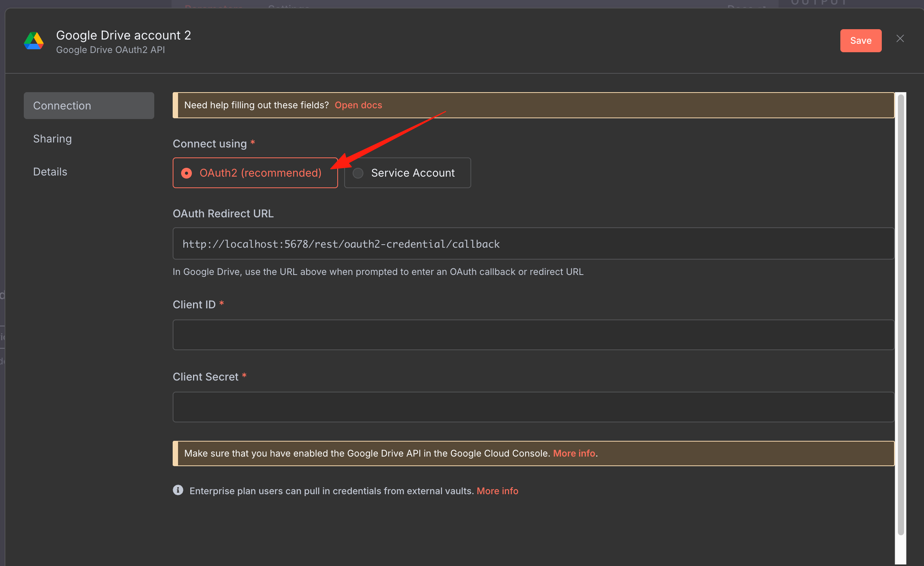Viewport: 924px width, 566px height.
Task: Click the credential name 'Google Drive account 2'
Action: click(124, 35)
